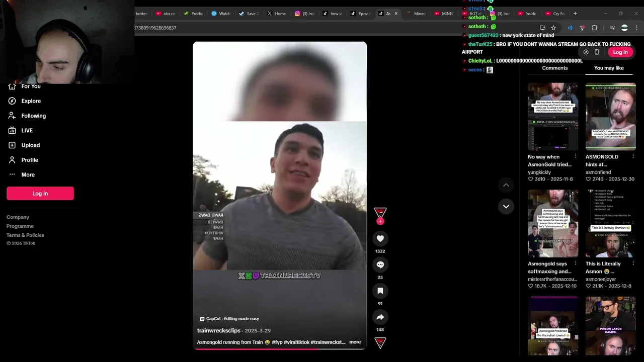644x362 pixels.
Task: Go to previous video with up chevron
Action: 506,185
